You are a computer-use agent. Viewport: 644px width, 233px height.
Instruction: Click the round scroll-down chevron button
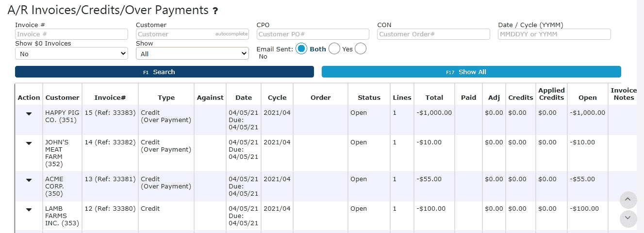tap(628, 218)
